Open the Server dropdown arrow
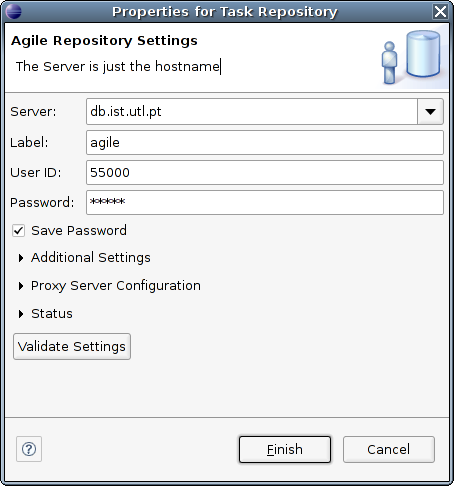 pos(430,112)
